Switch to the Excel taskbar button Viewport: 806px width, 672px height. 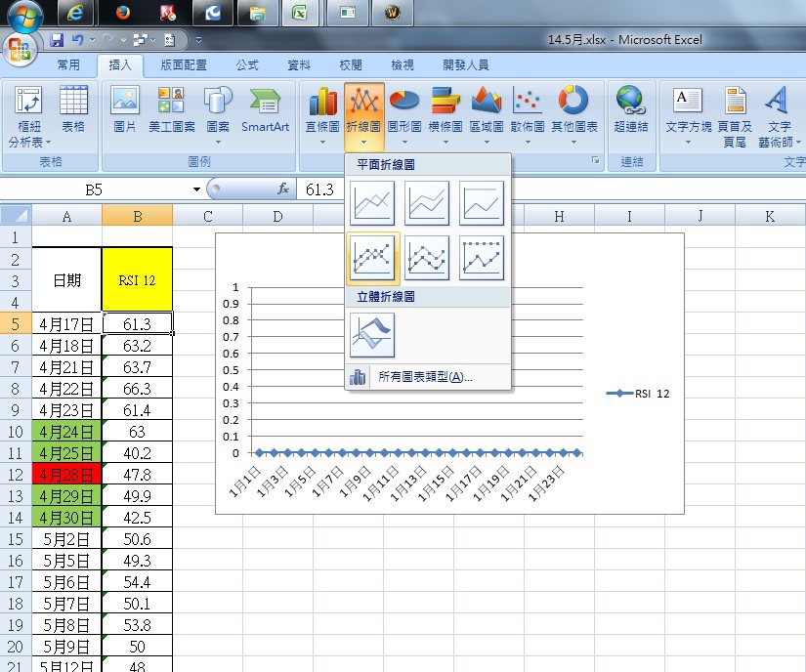tap(300, 13)
